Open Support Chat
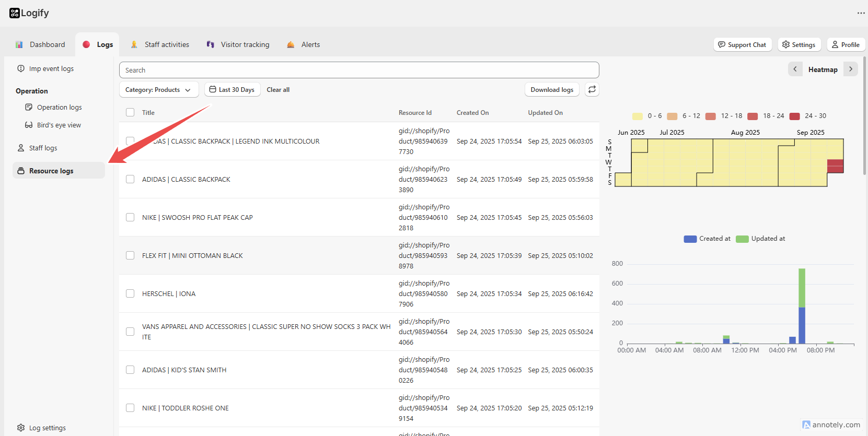868x436 pixels. (x=742, y=44)
